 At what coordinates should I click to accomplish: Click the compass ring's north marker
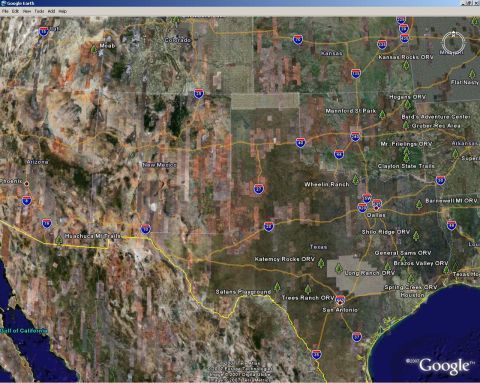click(x=453, y=33)
